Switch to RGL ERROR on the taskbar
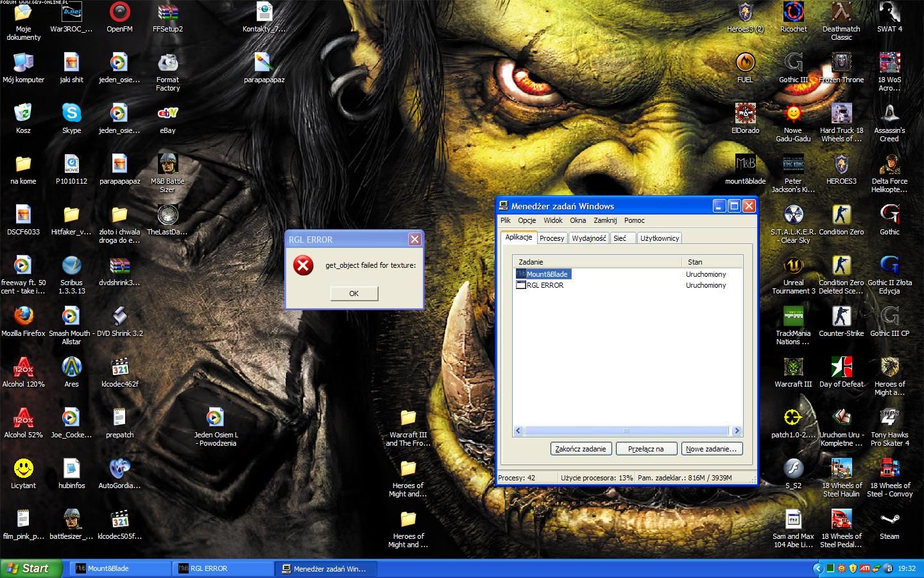Viewport: 924px width, 578px height. tap(223, 568)
